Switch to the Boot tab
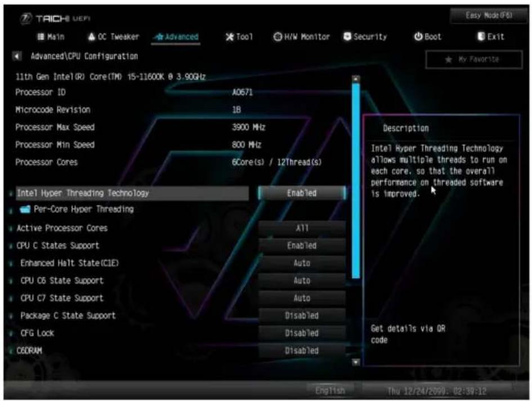The width and height of the screenshot is (532, 401). [427, 37]
